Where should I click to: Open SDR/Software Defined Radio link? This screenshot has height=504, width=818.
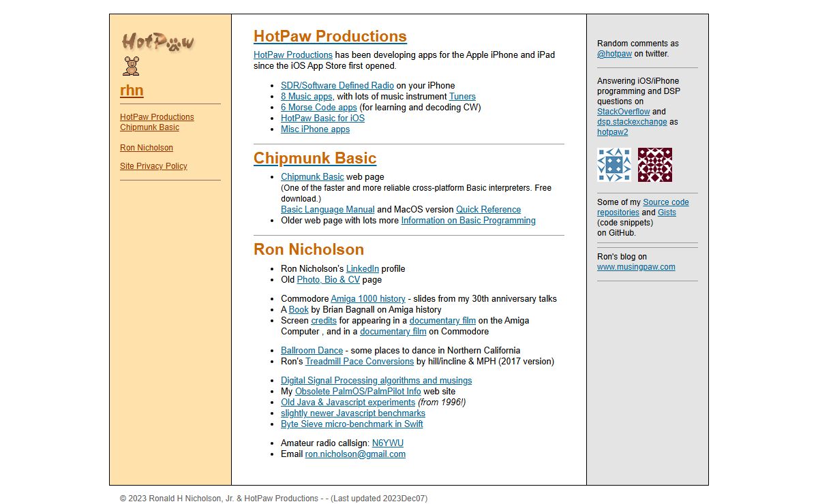pos(337,86)
